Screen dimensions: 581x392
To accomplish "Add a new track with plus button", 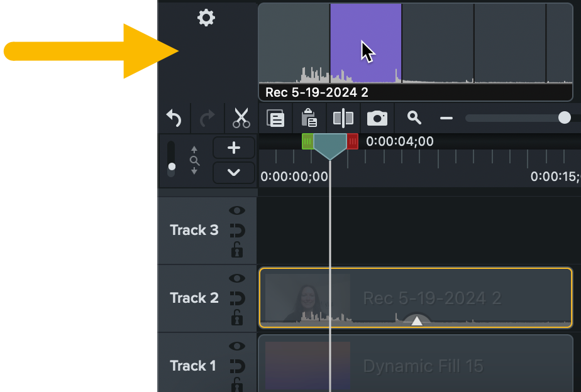I will click(x=234, y=148).
